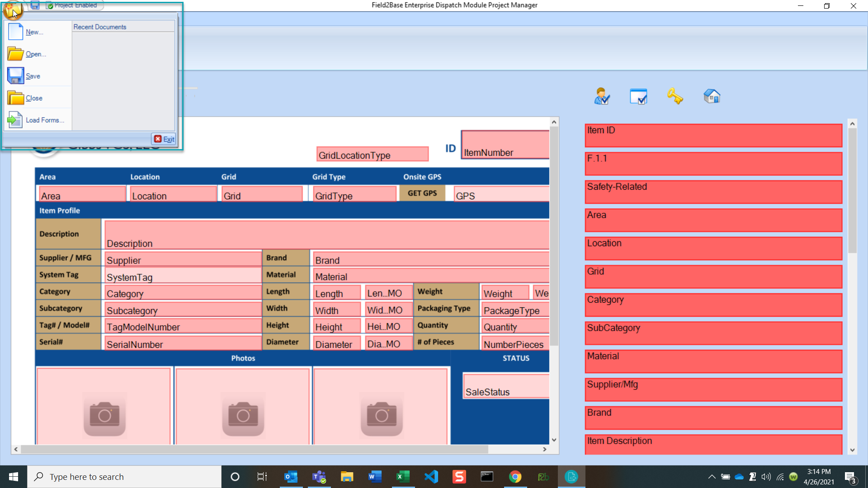The width and height of the screenshot is (868, 488).
Task: Click the window with checkmark icon
Action: click(638, 96)
